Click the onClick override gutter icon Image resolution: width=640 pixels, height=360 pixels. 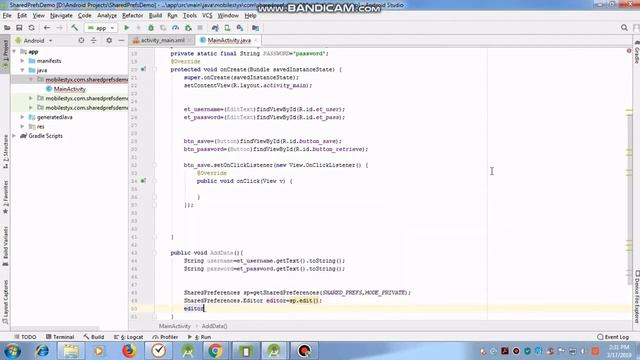[x=143, y=181]
